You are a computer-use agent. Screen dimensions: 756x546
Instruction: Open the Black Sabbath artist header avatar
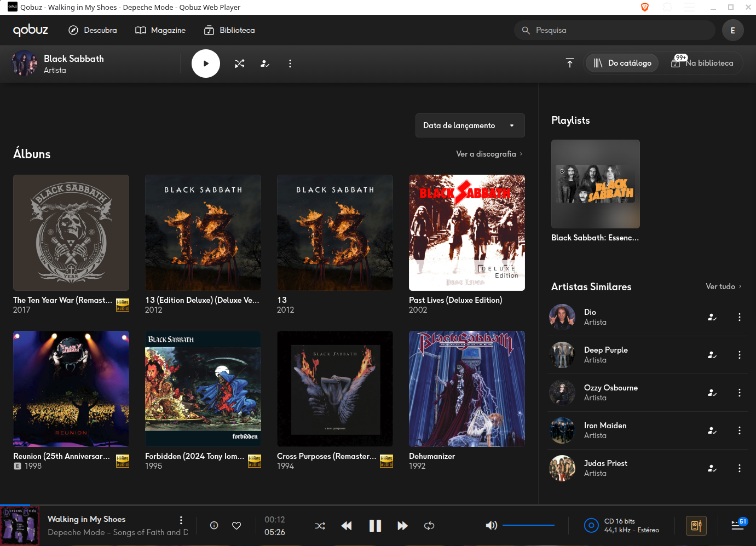click(x=24, y=64)
